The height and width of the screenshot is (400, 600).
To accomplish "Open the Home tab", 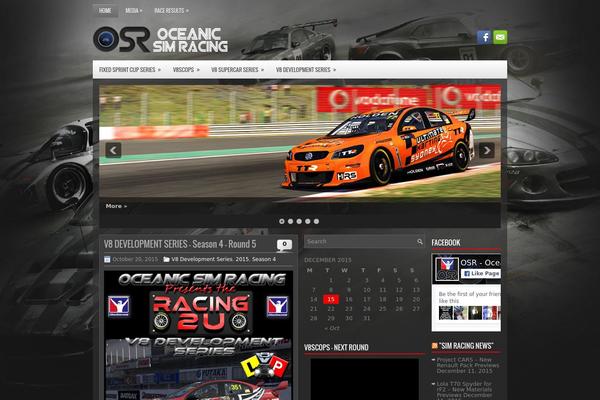I will click(105, 11).
